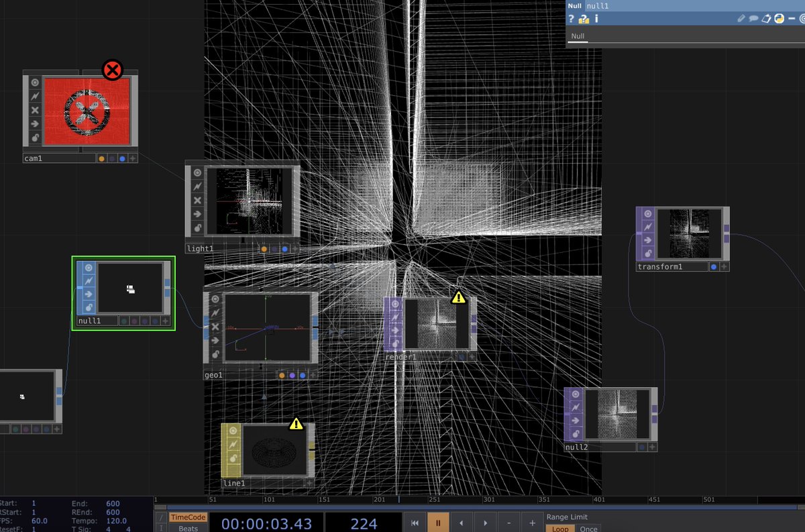Click the lightning bolt flag on cam1

coord(35,97)
